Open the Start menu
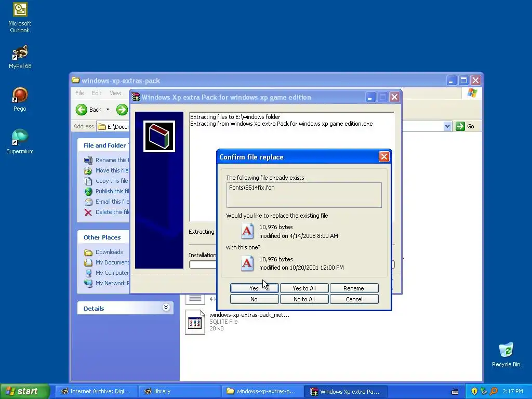The image size is (532, 399). [25, 391]
